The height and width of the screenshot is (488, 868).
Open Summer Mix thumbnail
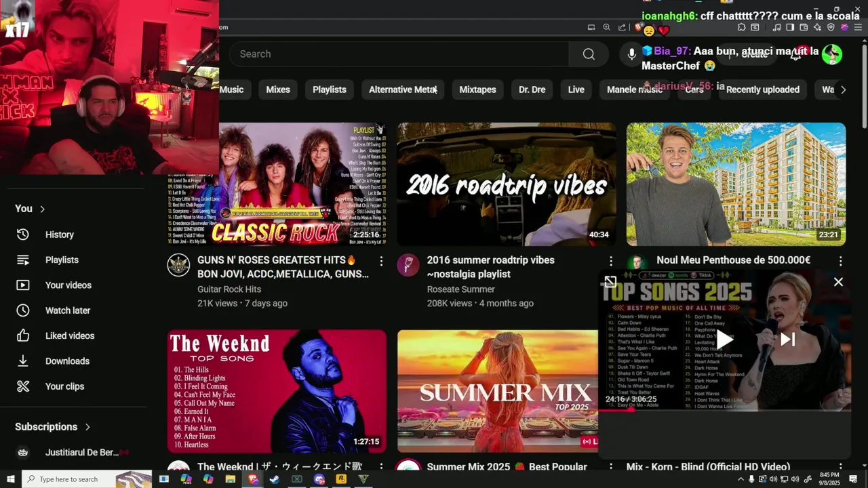[x=498, y=391]
